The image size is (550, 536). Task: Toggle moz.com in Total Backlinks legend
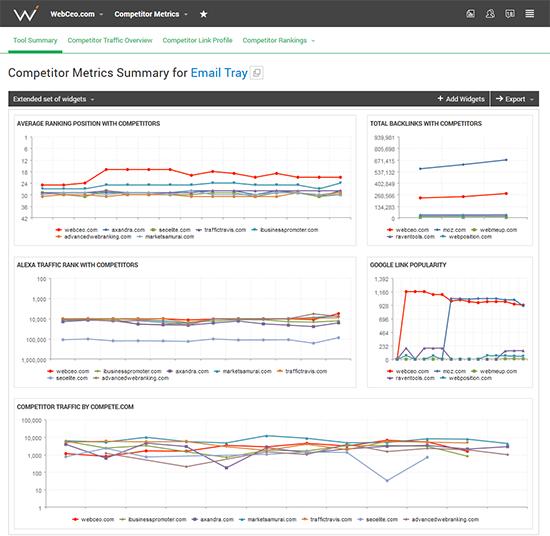click(x=450, y=230)
